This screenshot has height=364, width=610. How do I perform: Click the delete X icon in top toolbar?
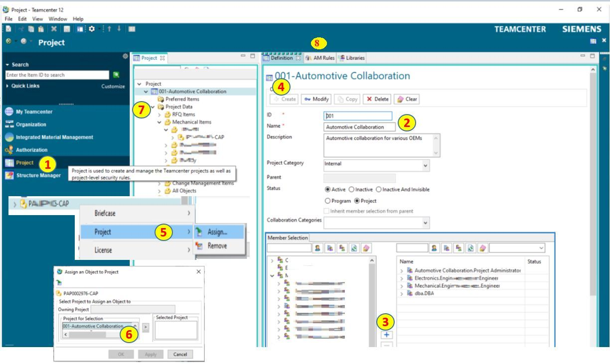(53, 29)
